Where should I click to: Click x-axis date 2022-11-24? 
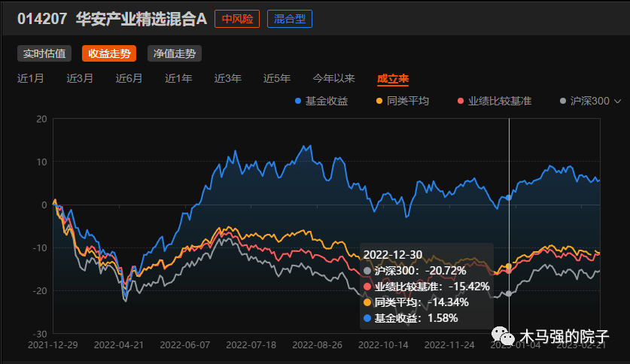tap(449, 345)
